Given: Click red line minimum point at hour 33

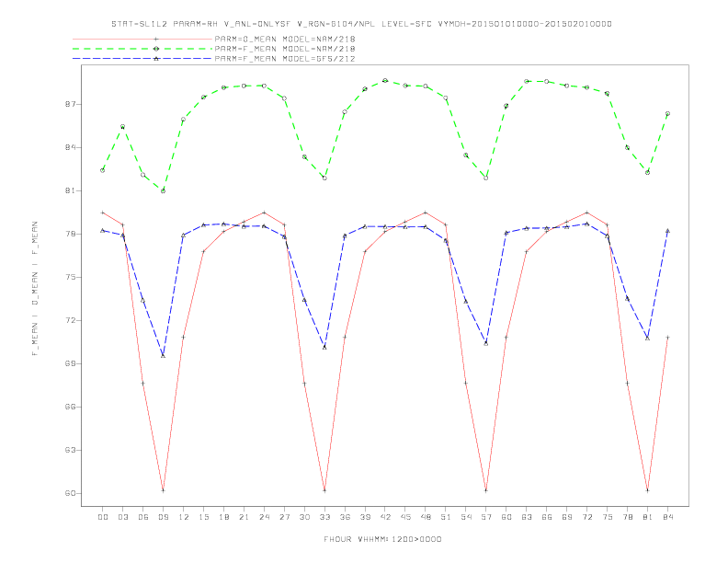Looking at the screenshot, I should [324, 490].
